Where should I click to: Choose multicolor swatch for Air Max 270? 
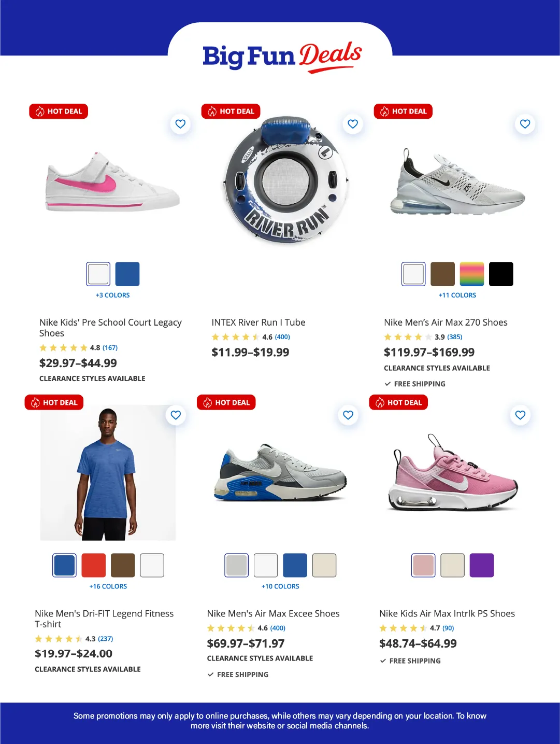472,274
